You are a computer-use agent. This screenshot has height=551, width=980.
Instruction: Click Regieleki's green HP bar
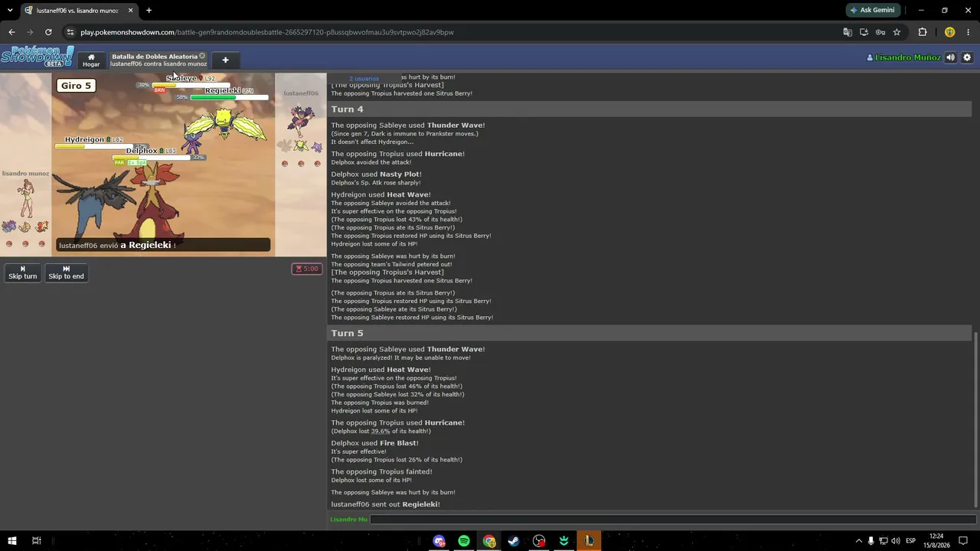click(229, 97)
